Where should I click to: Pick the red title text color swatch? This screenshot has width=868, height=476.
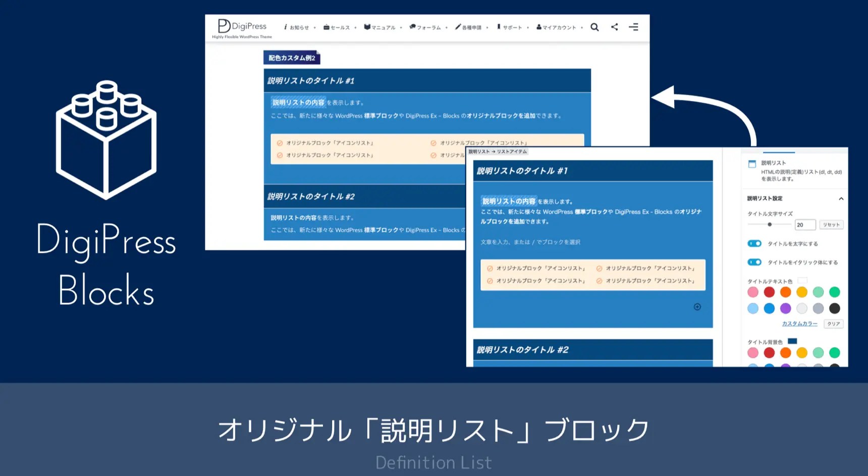click(769, 292)
